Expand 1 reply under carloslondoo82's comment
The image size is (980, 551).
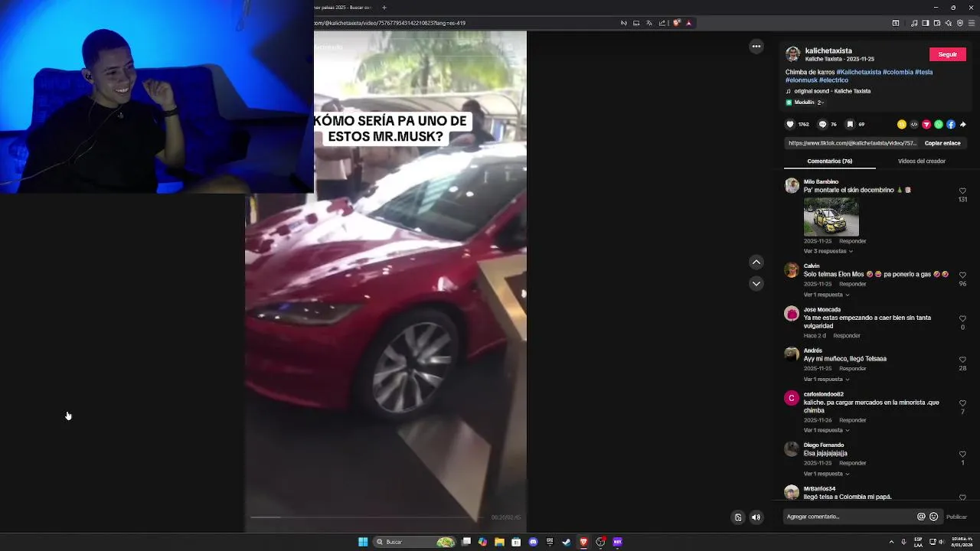click(x=826, y=430)
